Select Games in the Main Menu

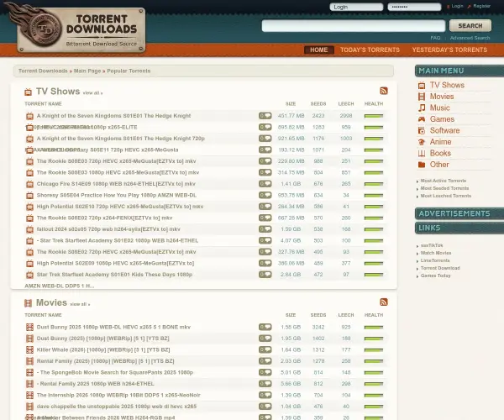coord(442,119)
